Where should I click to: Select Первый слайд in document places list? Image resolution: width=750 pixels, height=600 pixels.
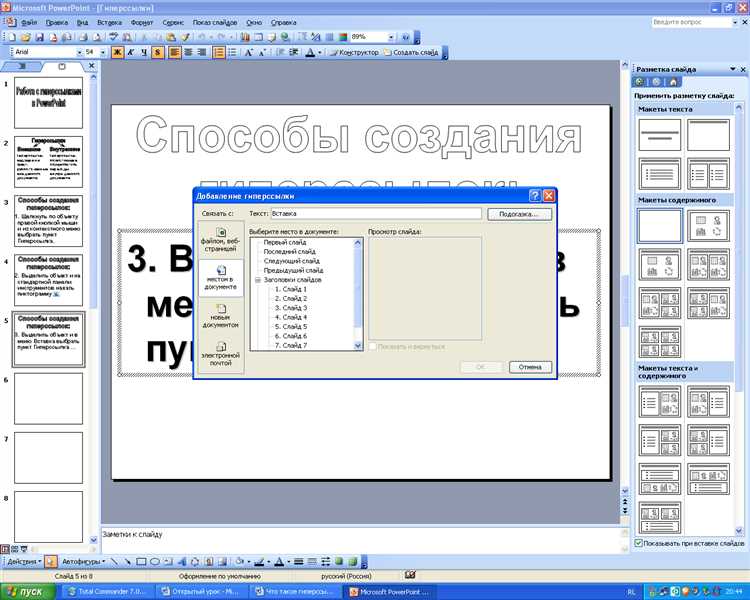coord(285,242)
